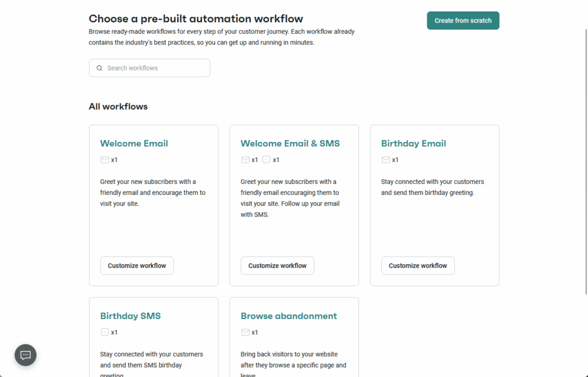This screenshot has width=588, height=377.
Task: Click the page vertical scrollbar
Action: coord(586,161)
